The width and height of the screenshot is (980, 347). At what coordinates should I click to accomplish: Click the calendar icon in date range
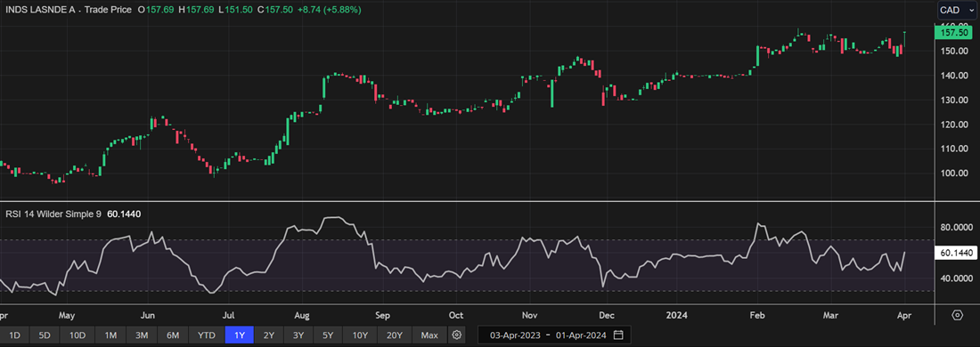tap(618, 335)
